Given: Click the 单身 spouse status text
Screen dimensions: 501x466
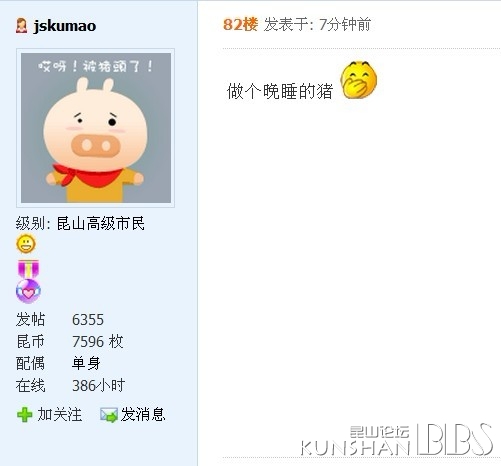Looking at the screenshot, I should tap(86, 363).
